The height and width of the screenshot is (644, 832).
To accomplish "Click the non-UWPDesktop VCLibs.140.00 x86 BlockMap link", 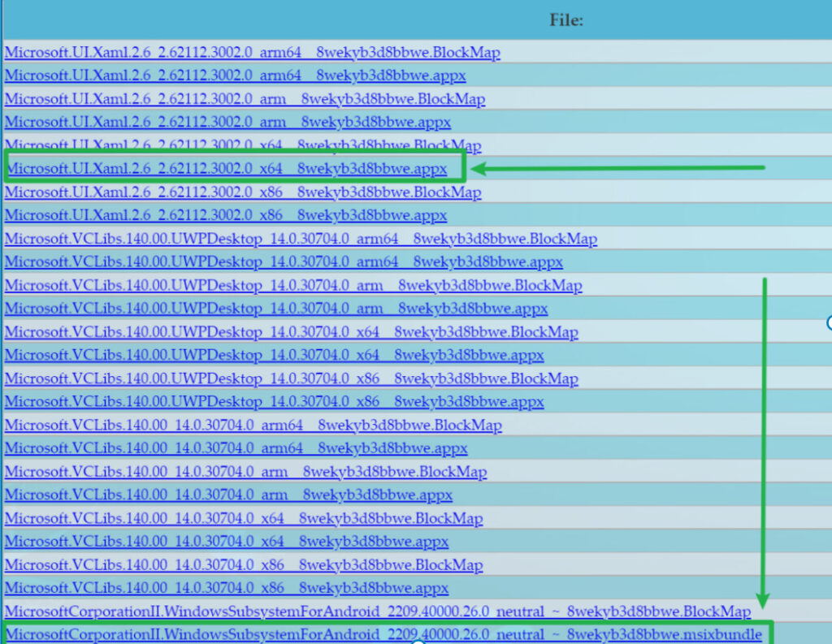I will (x=244, y=565).
